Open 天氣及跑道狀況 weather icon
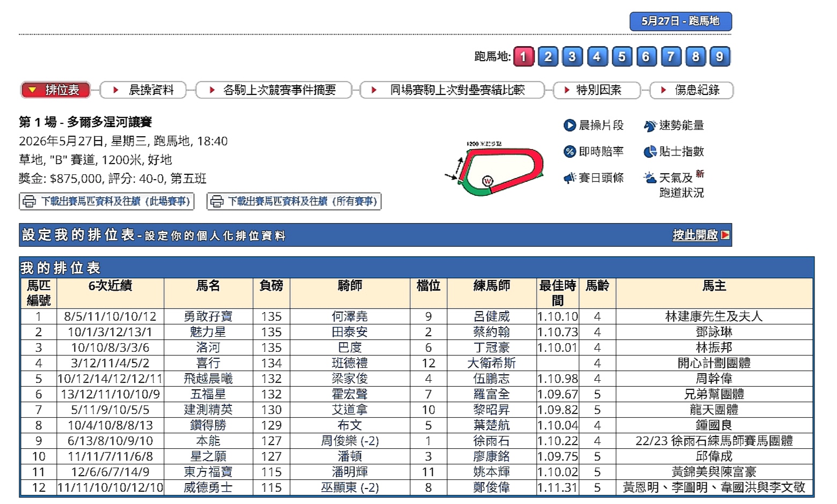This screenshot has height=504, width=837. click(x=650, y=178)
